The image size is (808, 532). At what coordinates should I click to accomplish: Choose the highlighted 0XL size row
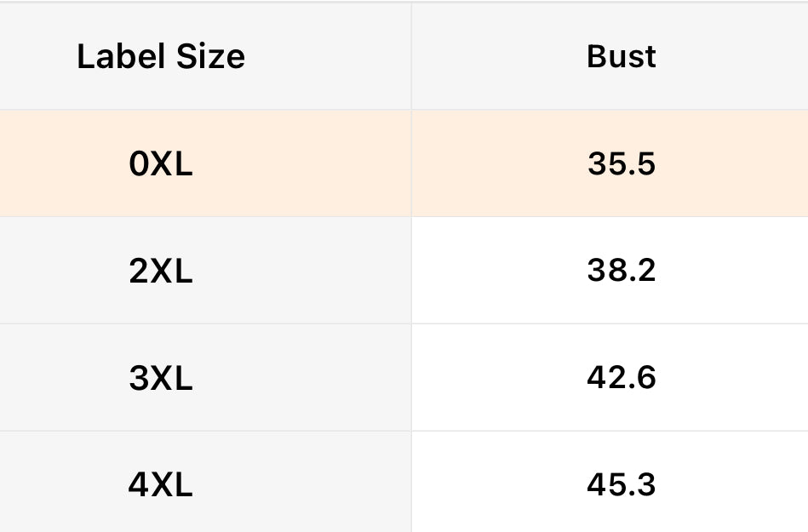404,164
